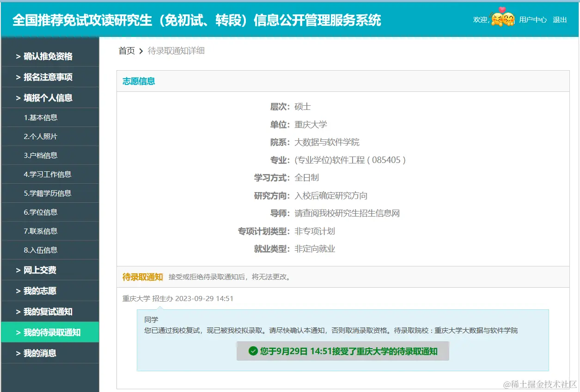Collapse 填报个人信息 sidebar section
Image resolution: width=580 pixels, height=392 pixels.
(50, 98)
